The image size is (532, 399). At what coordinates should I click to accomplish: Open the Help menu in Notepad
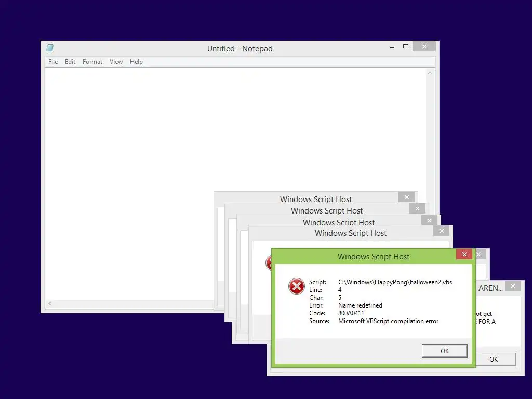[x=136, y=62]
